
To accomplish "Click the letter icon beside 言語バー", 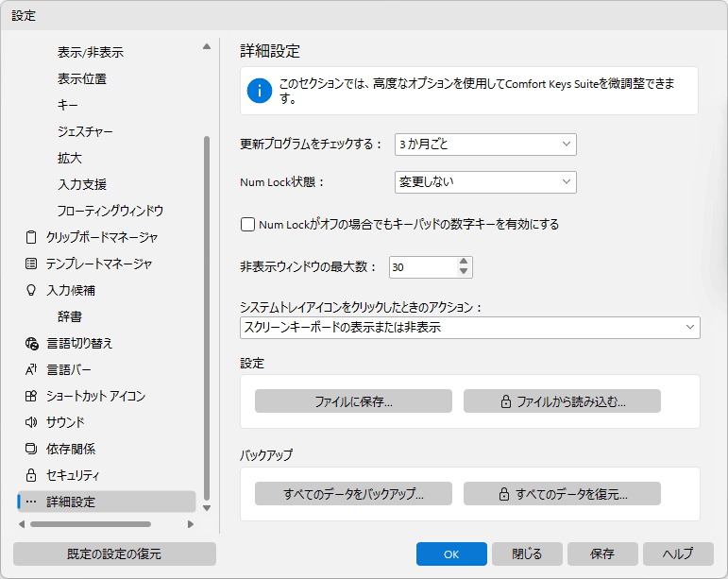I will [31, 369].
